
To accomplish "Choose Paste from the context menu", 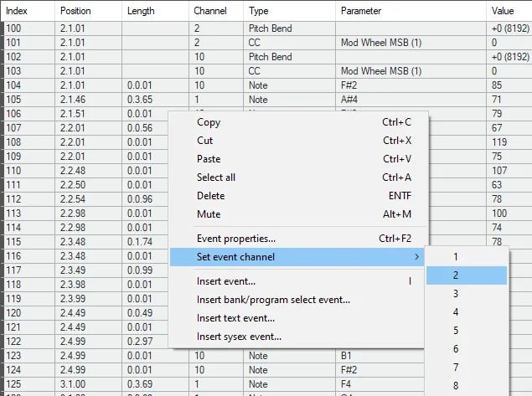I will [297, 159].
